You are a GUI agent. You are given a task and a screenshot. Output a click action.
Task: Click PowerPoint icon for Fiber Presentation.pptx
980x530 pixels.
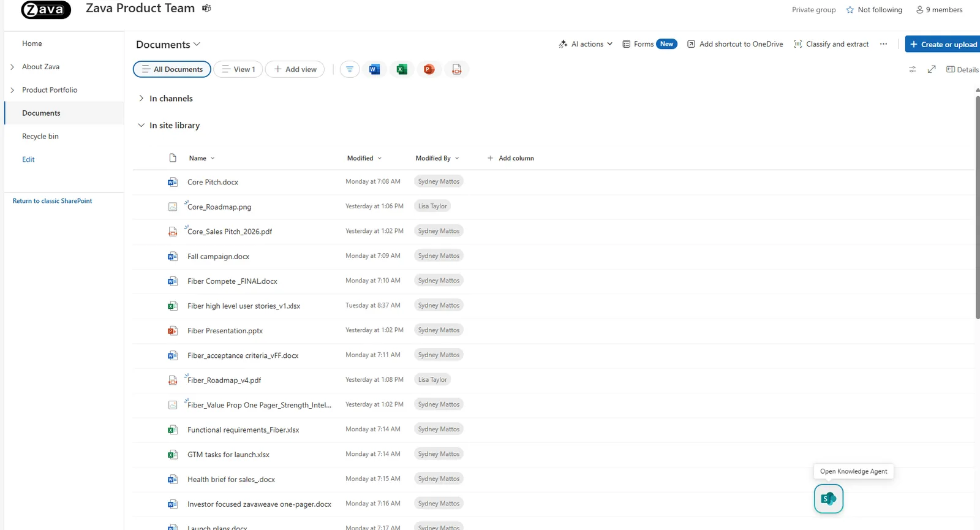point(173,331)
